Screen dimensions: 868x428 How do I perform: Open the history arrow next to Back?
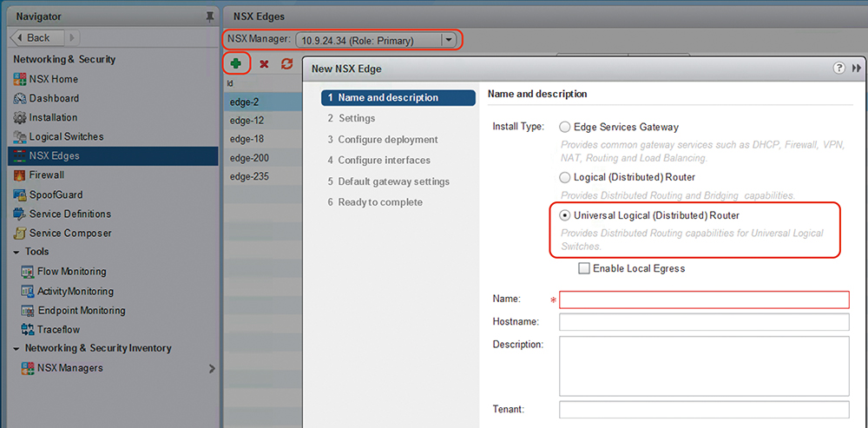click(73, 37)
